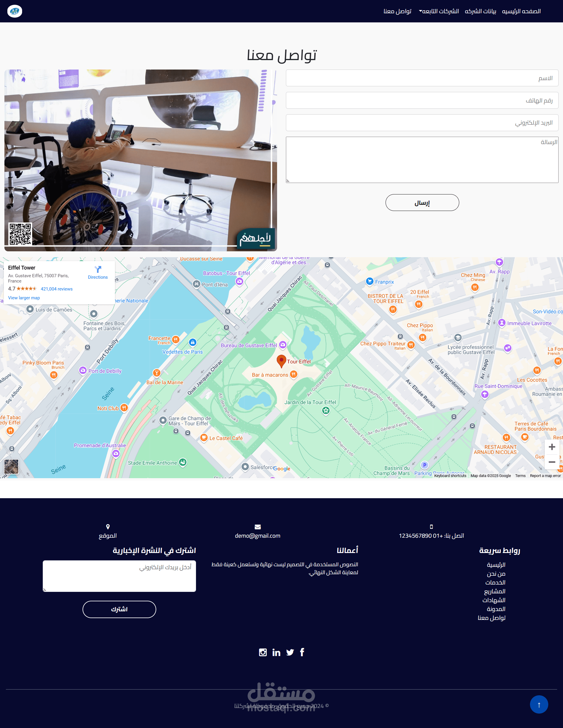Click the 20 Eiffel restaurant marker
The width and height of the screenshot is (563, 728).
pos(419,304)
